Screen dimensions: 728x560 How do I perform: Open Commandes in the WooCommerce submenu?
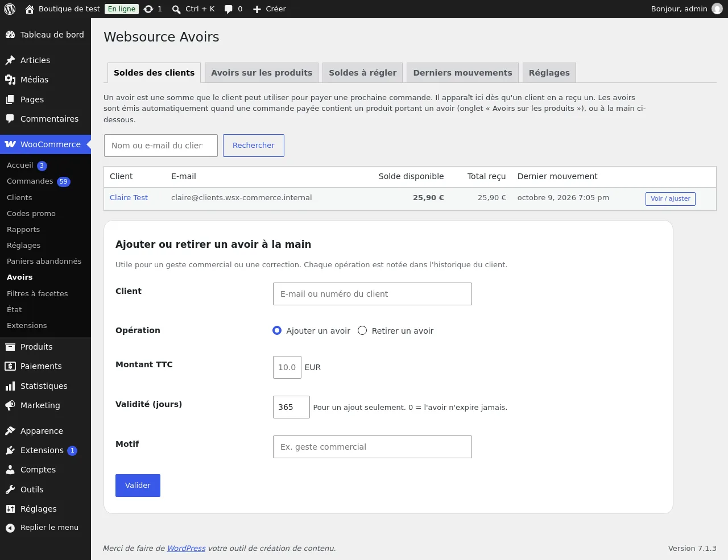[30, 181]
